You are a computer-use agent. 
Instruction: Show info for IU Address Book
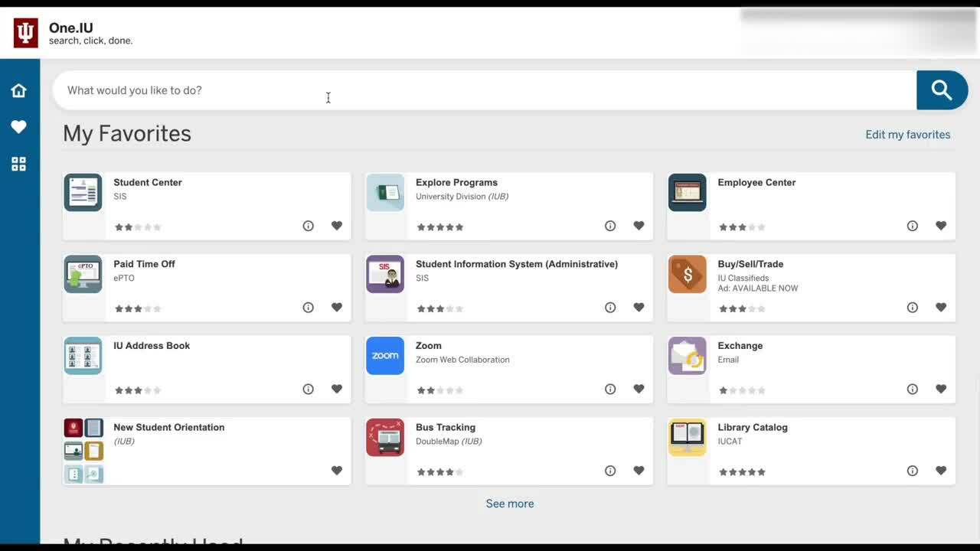pyautogui.click(x=308, y=389)
